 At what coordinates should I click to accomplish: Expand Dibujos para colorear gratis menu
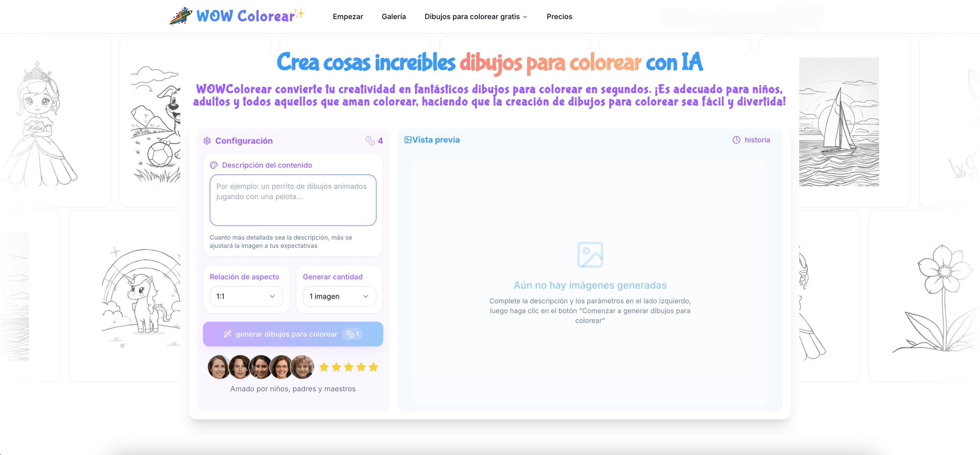click(476, 16)
